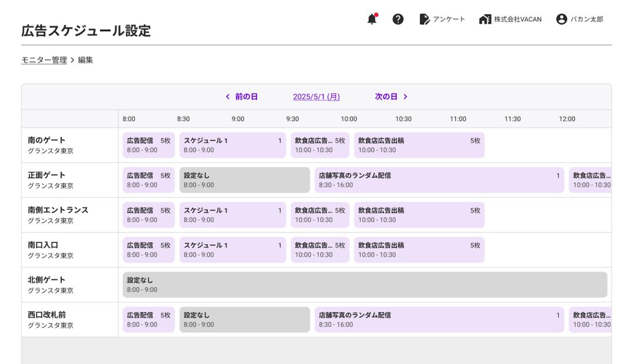Click the 9:00 time header
This screenshot has height=364, width=633.
[x=238, y=119]
